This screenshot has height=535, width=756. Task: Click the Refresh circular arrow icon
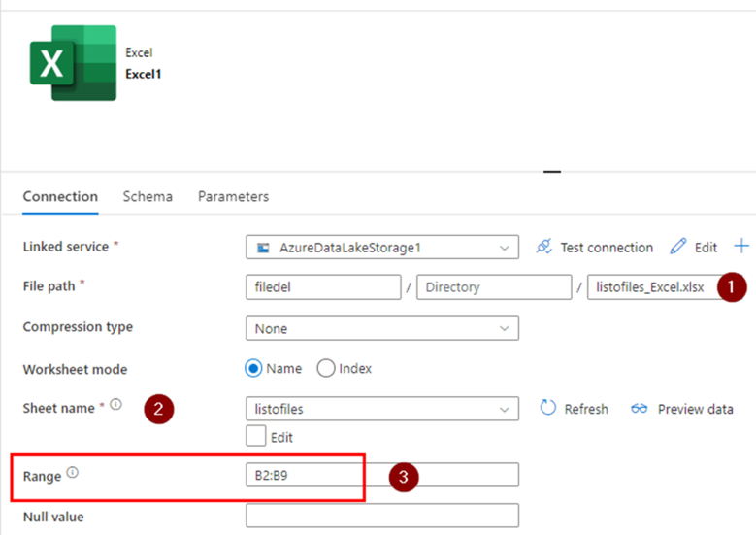[x=548, y=408]
